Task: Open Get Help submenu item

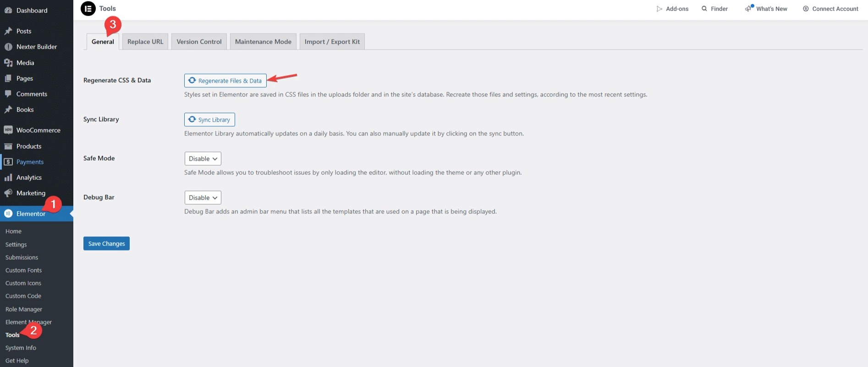Action: point(17,361)
